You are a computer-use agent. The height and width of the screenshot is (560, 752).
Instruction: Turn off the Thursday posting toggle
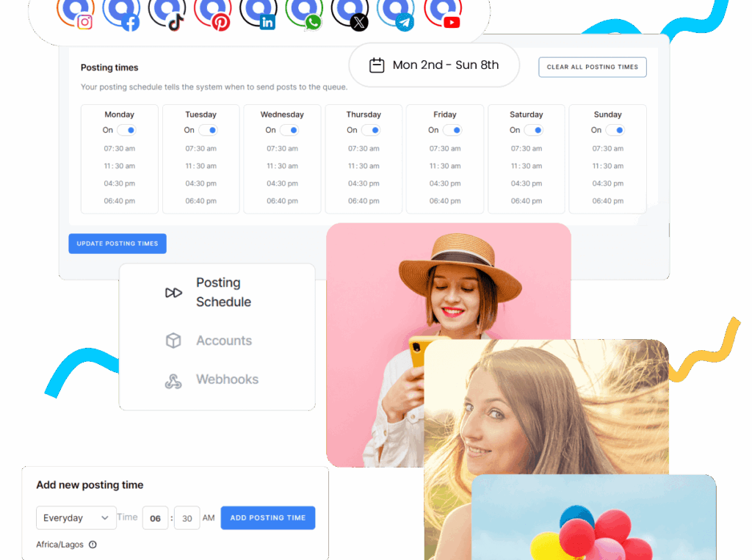click(x=371, y=130)
